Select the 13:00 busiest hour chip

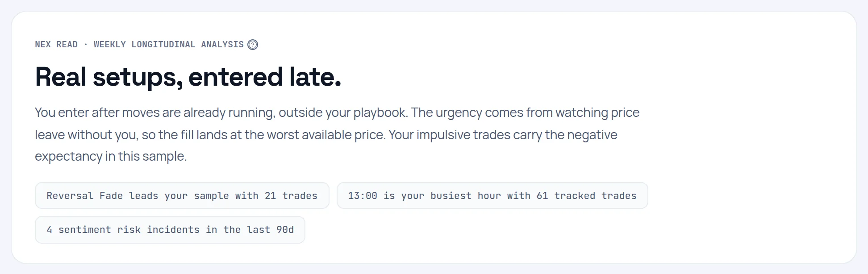[x=492, y=195]
